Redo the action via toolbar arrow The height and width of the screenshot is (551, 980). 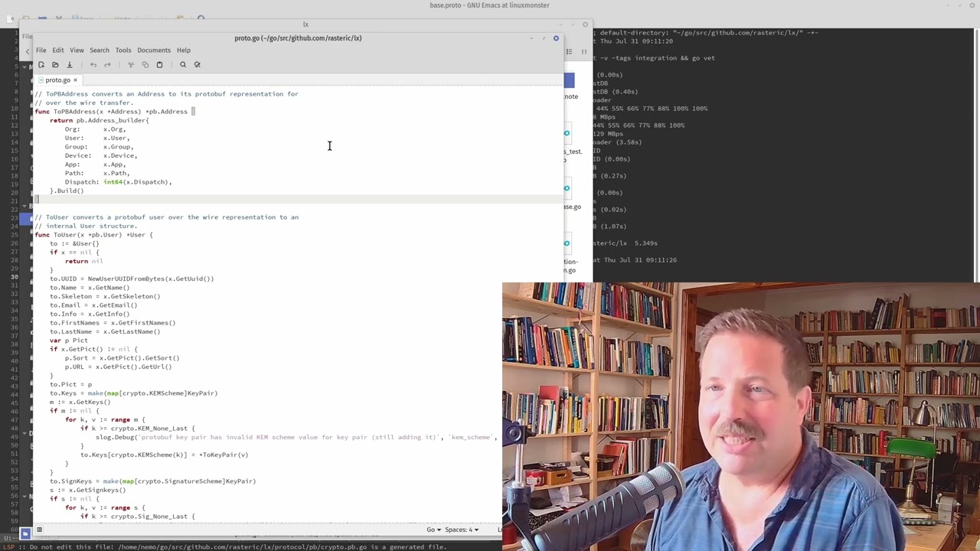point(107,65)
